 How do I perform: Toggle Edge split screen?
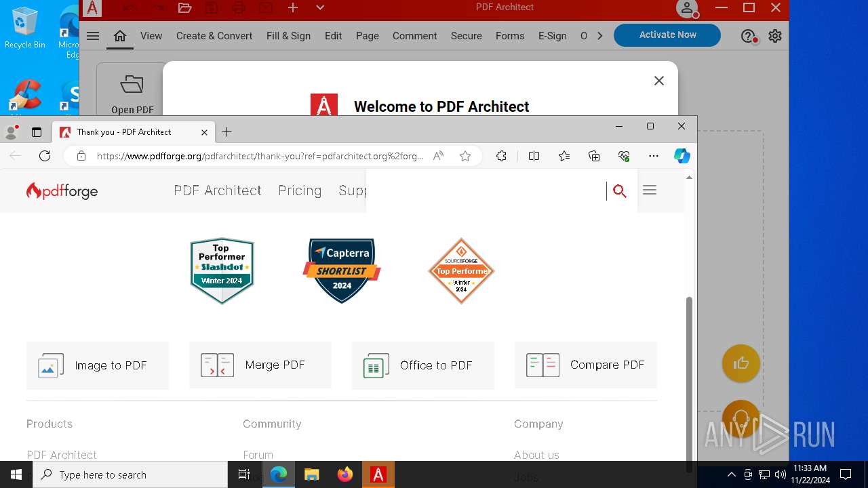[x=534, y=156]
